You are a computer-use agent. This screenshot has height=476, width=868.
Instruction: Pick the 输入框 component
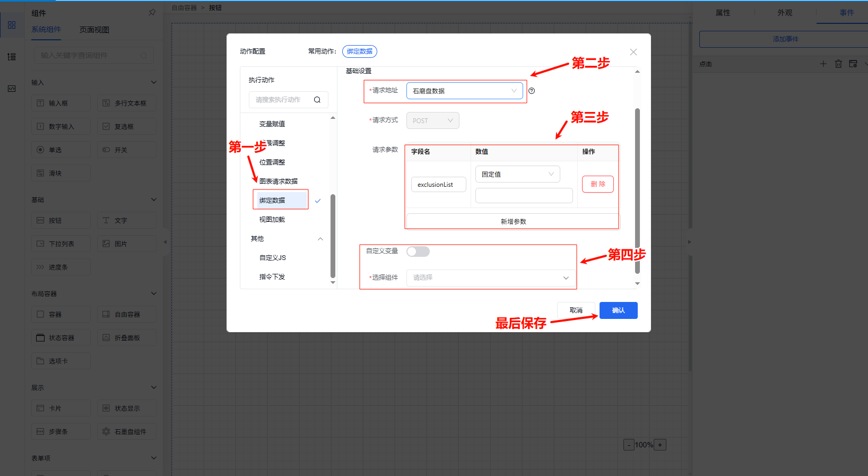pyautogui.click(x=61, y=103)
